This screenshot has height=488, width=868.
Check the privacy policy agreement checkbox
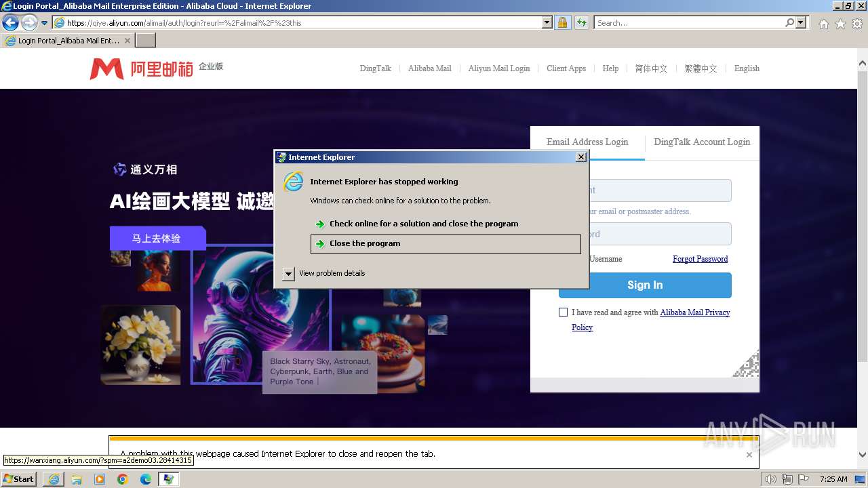[x=563, y=312]
